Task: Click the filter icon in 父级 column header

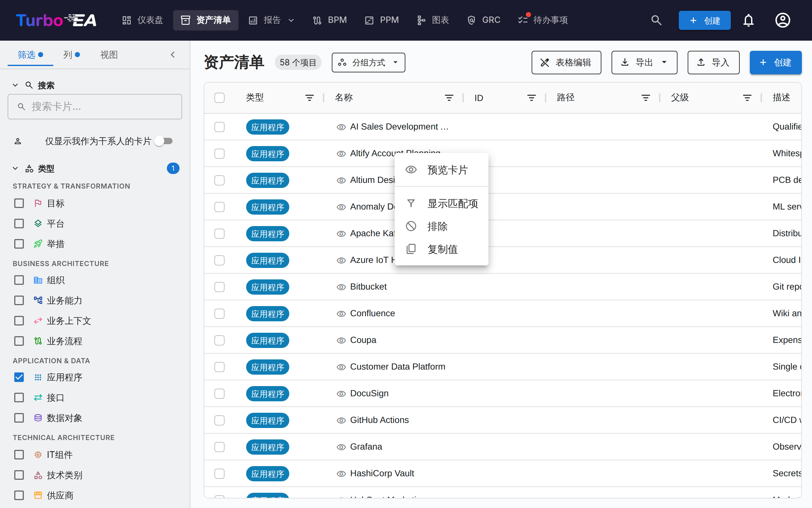Action: point(747,98)
